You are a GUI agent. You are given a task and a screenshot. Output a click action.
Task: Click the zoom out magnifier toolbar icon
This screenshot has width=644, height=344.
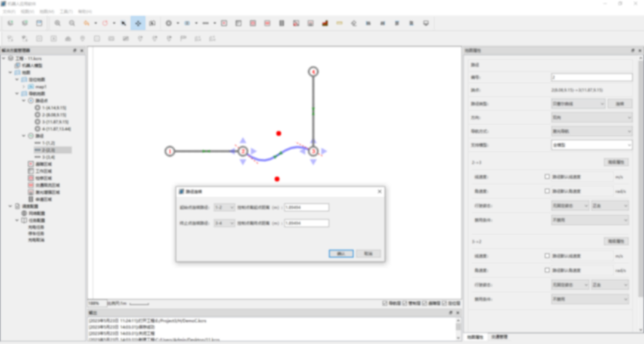72,23
